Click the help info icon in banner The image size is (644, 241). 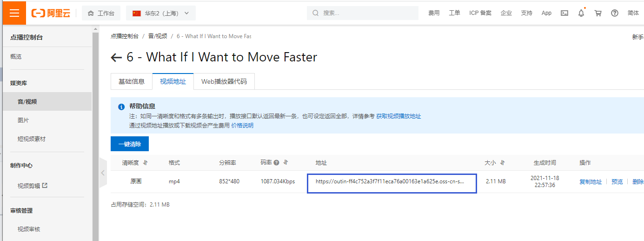tap(121, 107)
